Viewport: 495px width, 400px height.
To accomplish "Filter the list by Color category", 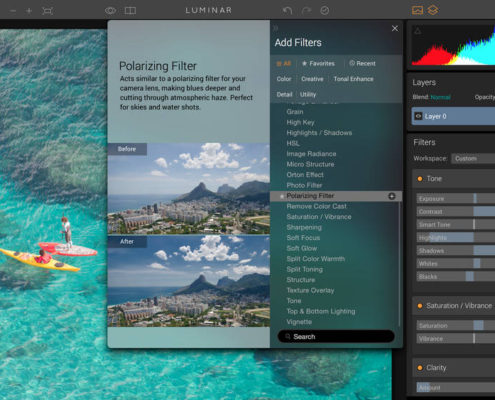I will point(284,79).
